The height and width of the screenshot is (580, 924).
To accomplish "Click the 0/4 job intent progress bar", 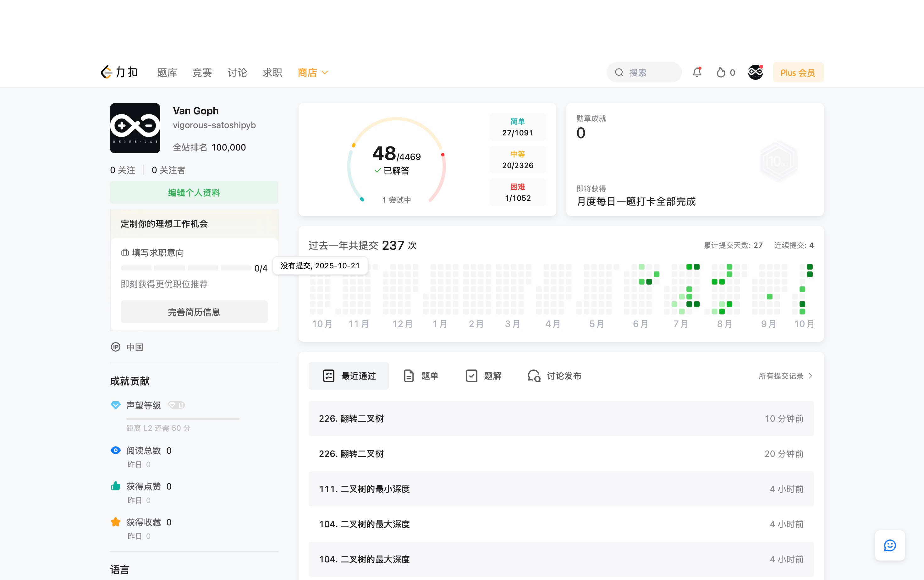I will tap(186, 268).
